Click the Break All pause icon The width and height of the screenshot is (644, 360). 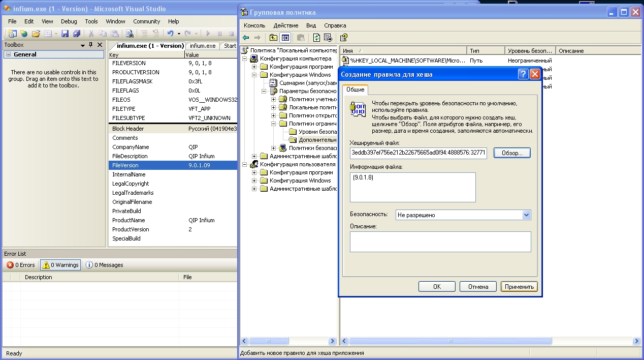[220, 34]
